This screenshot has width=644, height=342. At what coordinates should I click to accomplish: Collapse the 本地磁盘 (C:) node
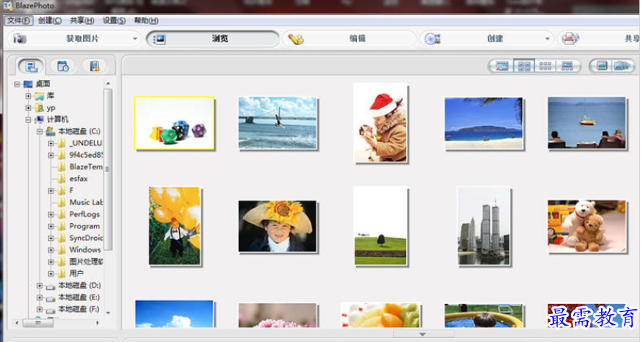[x=40, y=131]
